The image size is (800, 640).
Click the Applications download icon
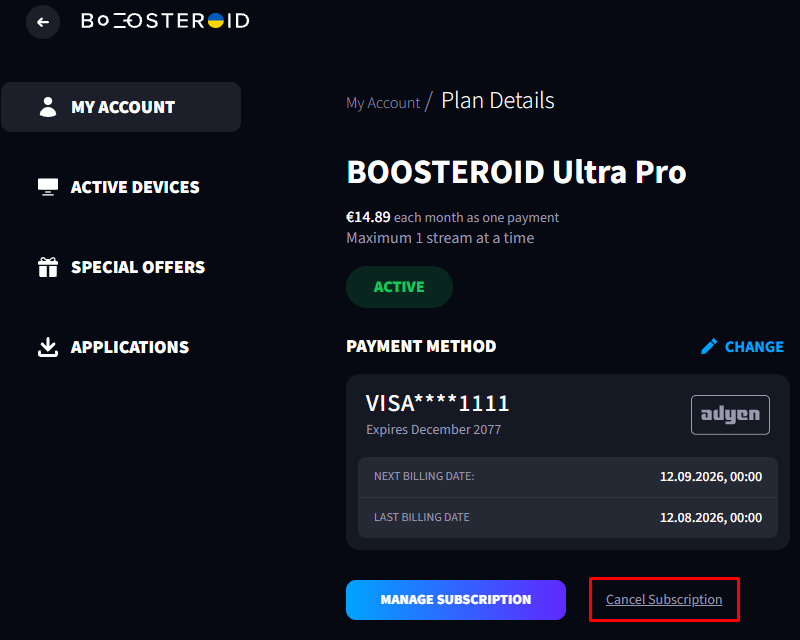(48, 347)
